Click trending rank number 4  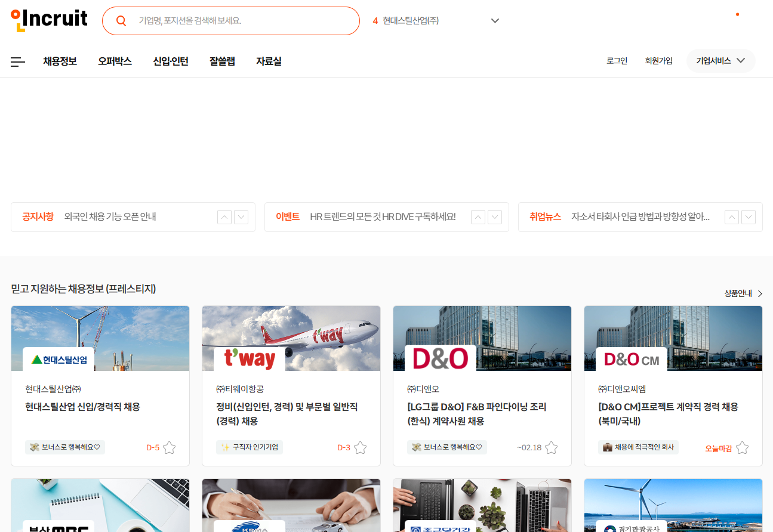click(x=375, y=21)
